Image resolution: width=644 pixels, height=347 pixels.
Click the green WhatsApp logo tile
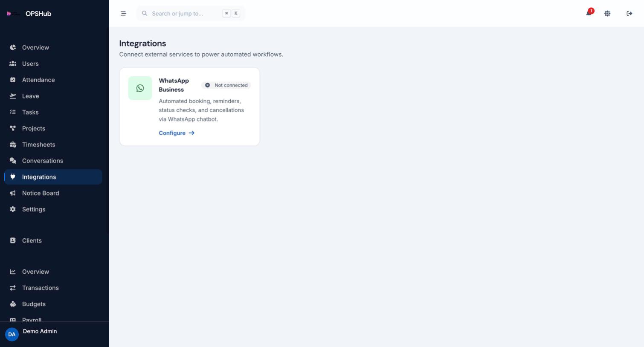(x=140, y=88)
